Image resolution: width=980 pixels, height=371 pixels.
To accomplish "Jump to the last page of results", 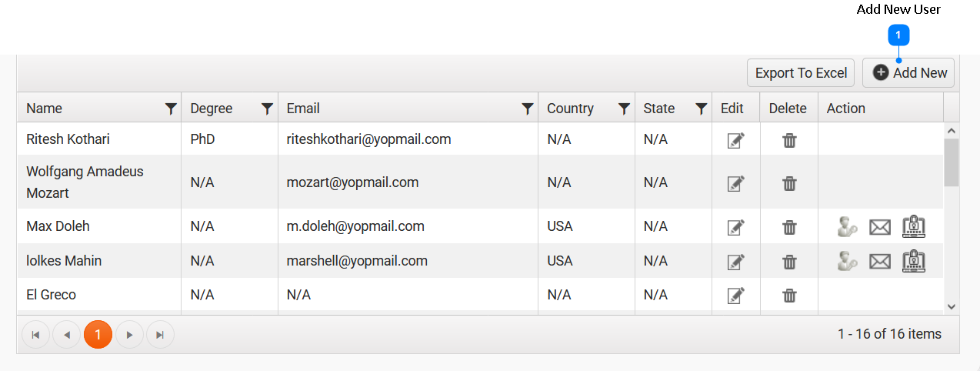I will (160, 335).
